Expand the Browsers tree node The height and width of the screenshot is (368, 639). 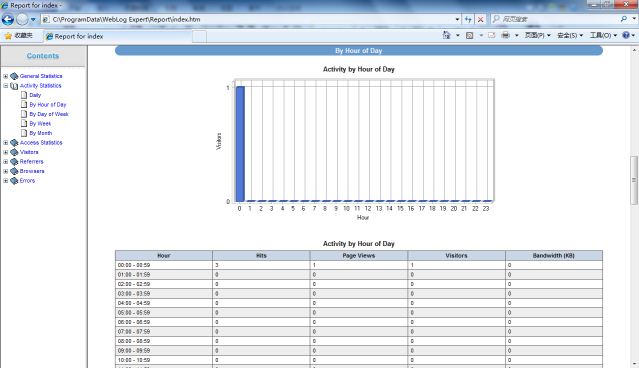click(6, 171)
